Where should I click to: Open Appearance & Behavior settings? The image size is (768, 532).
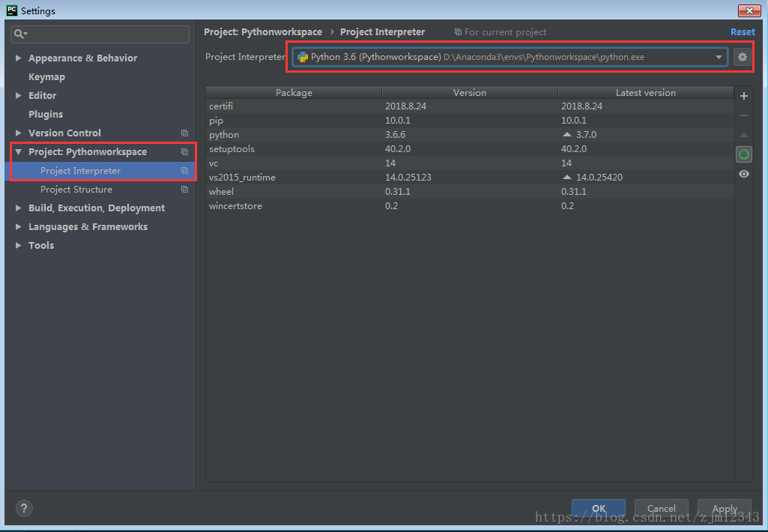coord(82,58)
